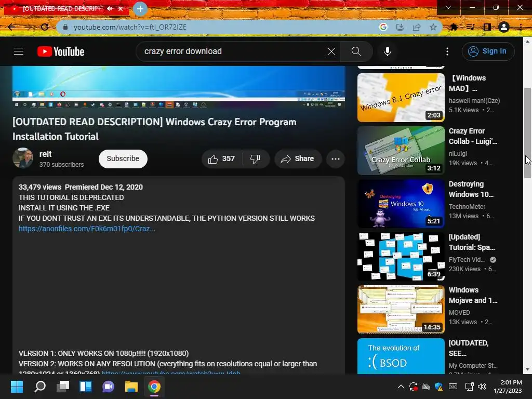Mute the tab via speaker icon
Viewport: 532px width, 399px height.
coord(109,8)
